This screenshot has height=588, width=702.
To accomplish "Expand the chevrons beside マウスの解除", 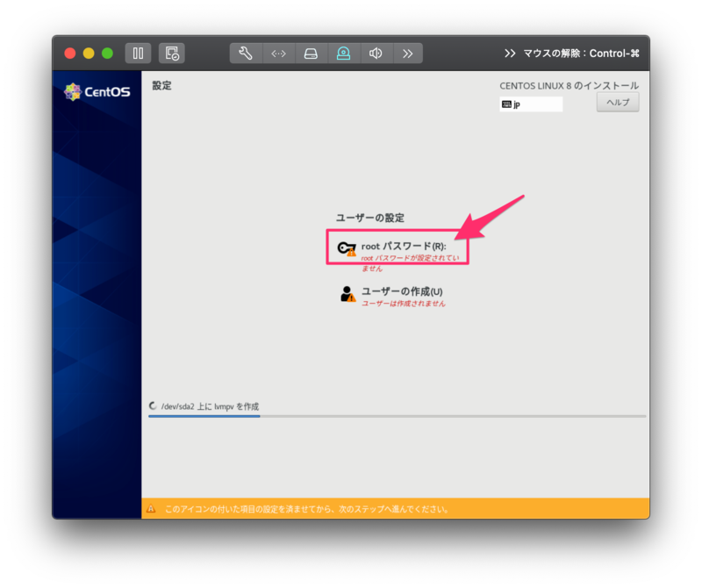I will (x=510, y=54).
